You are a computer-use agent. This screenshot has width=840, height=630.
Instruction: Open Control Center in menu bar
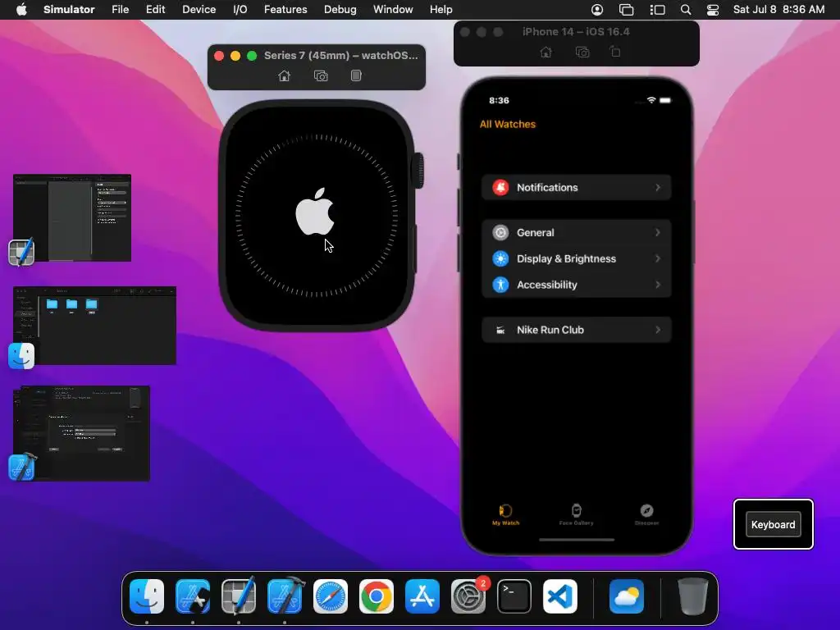tap(713, 10)
